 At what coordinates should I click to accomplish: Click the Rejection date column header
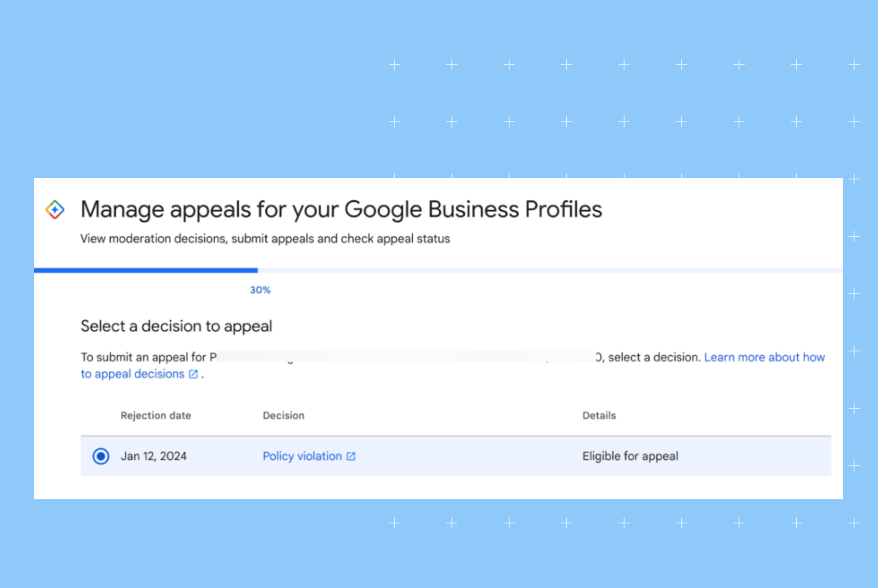[x=156, y=415]
